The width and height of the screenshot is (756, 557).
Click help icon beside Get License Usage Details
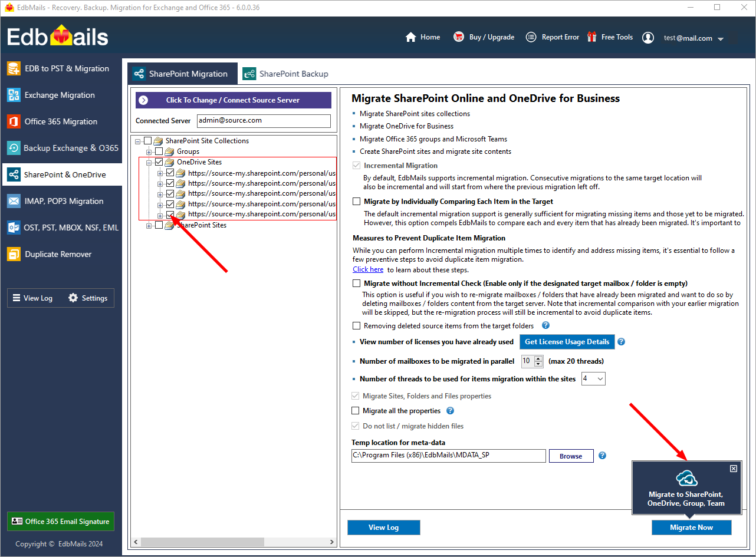621,342
